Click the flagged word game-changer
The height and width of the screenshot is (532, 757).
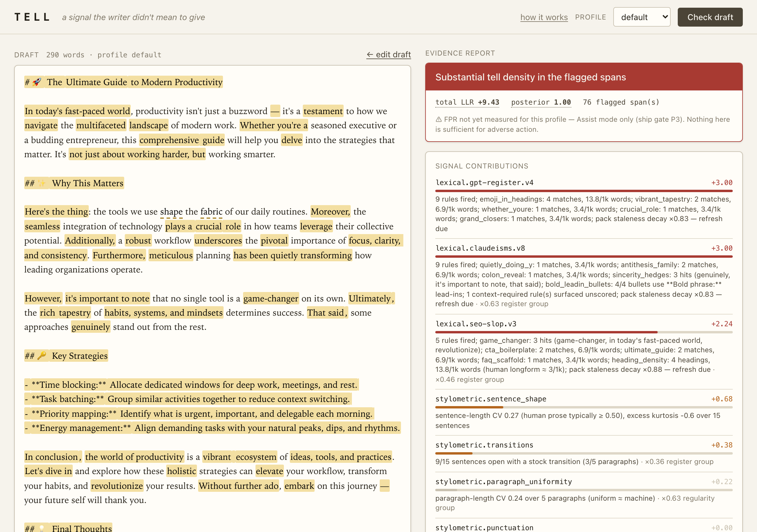(271, 298)
